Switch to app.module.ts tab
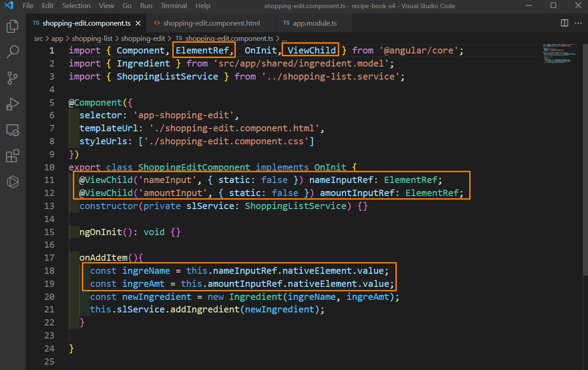This screenshot has width=588, height=370. 314,23
